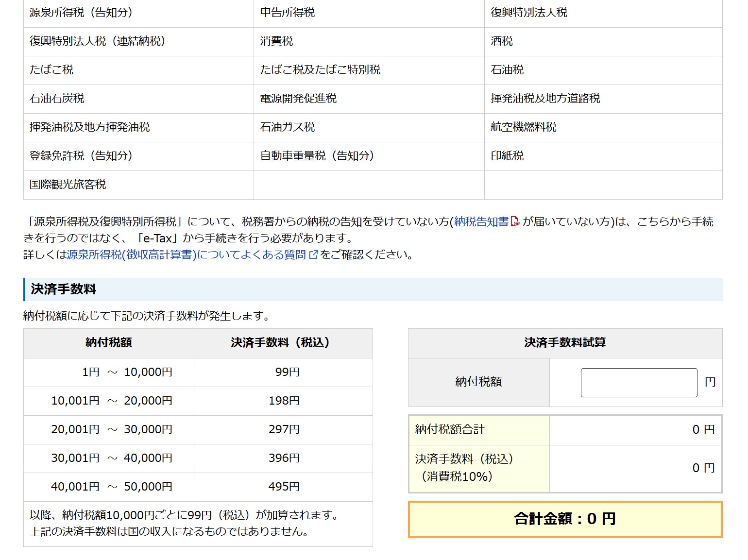Open 源泉所得税(徴収高計算書)についてよくある質問 link
This screenshot has height=560, width=748.
click(x=186, y=255)
